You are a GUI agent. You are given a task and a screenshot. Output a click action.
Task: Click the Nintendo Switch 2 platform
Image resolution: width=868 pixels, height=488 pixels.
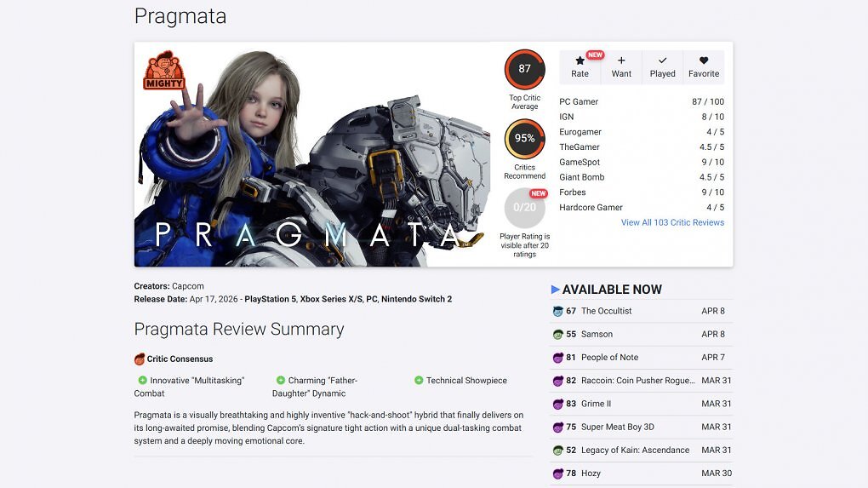point(416,299)
